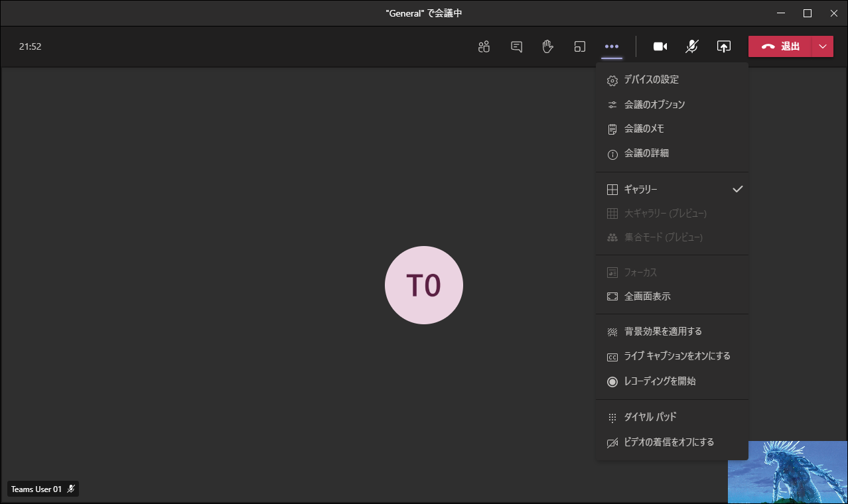Maximize the meeting window
Viewport: 848px width, 504px height.
click(x=808, y=13)
